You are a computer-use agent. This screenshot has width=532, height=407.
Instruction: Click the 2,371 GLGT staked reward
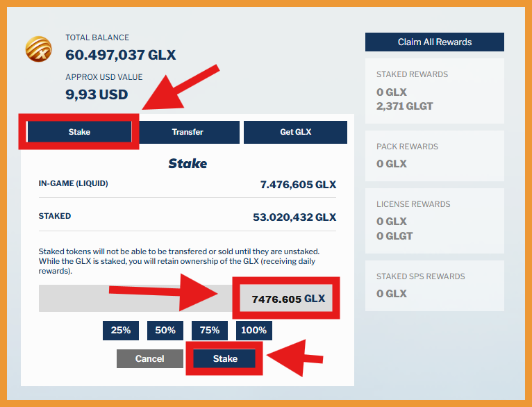tap(404, 106)
